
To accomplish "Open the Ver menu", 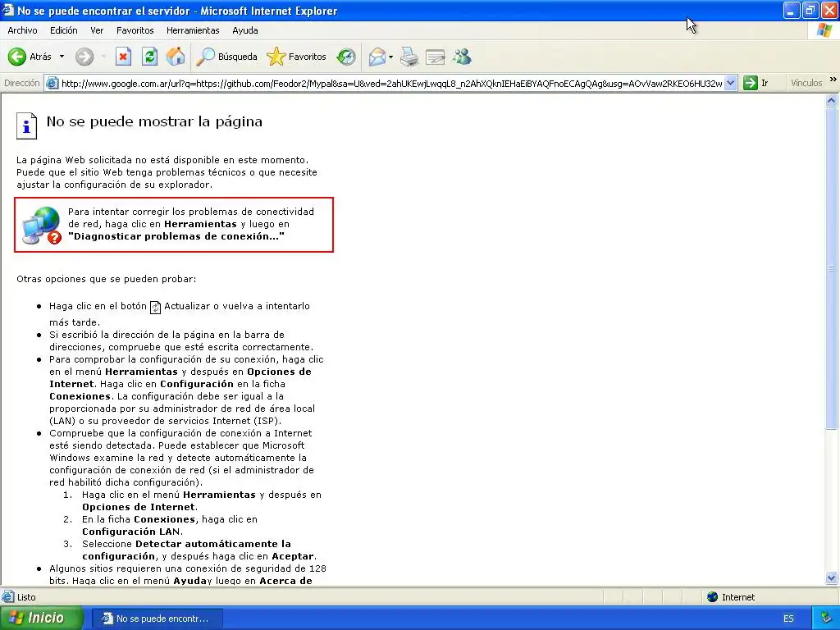I will (x=97, y=30).
